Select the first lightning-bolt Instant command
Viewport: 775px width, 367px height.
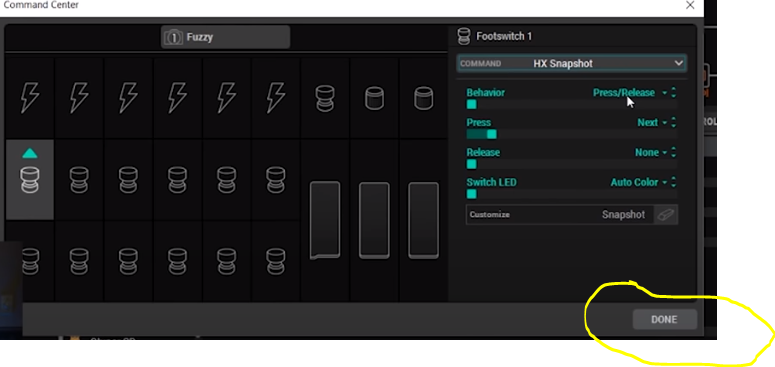[x=30, y=98]
